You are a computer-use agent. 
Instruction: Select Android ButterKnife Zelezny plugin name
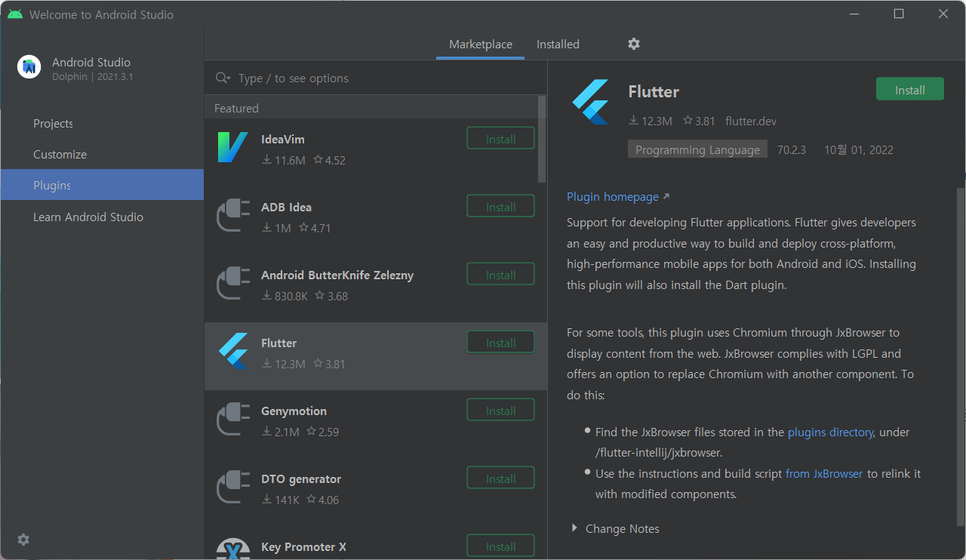click(337, 275)
